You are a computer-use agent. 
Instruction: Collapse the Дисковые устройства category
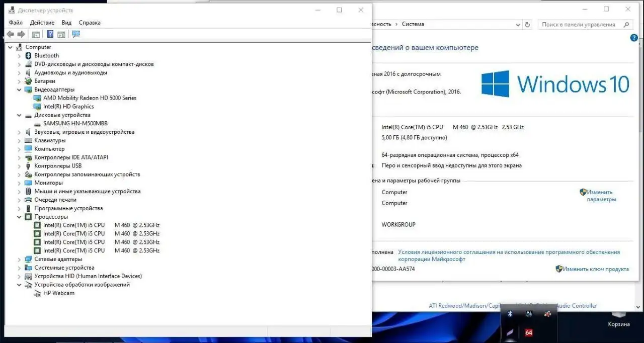[19, 115]
